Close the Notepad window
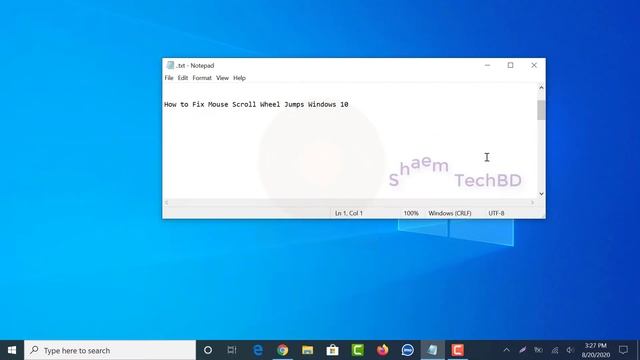 pyautogui.click(x=534, y=65)
